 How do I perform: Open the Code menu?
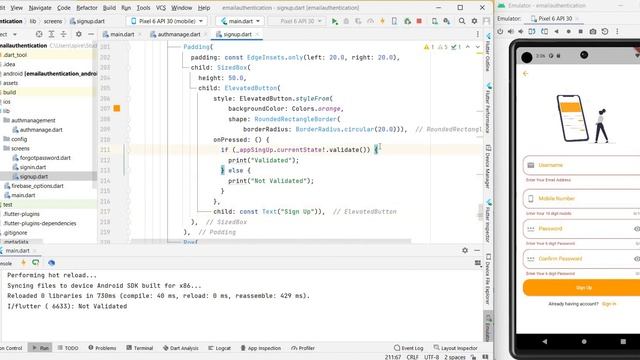(64, 8)
